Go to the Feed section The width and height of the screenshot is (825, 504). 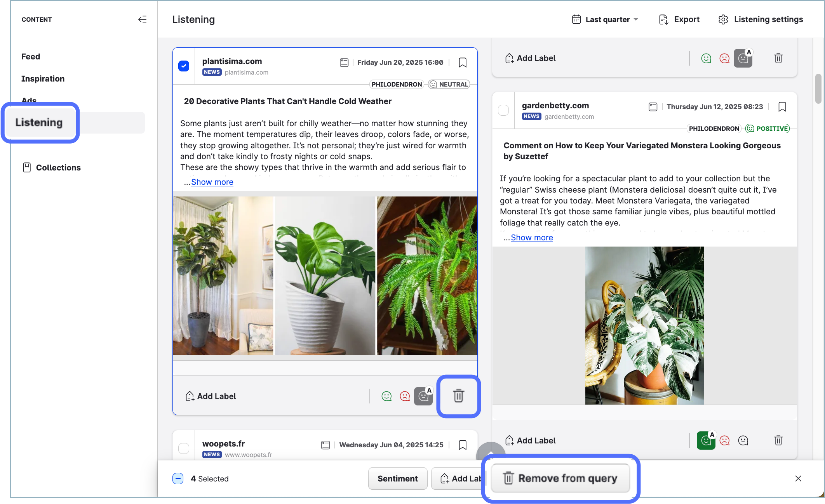click(x=31, y=57)
